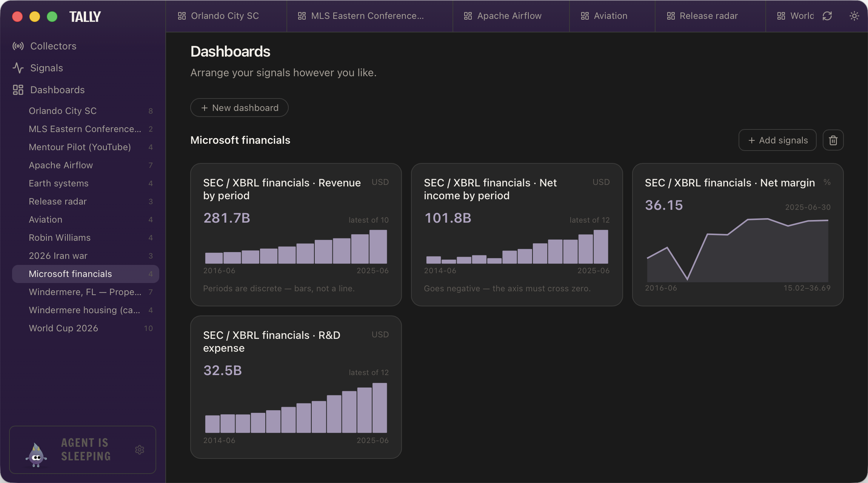868x483 pixels.
Task: Click the grid icon on MLS Eastern Conference tab
Action: 302,16
